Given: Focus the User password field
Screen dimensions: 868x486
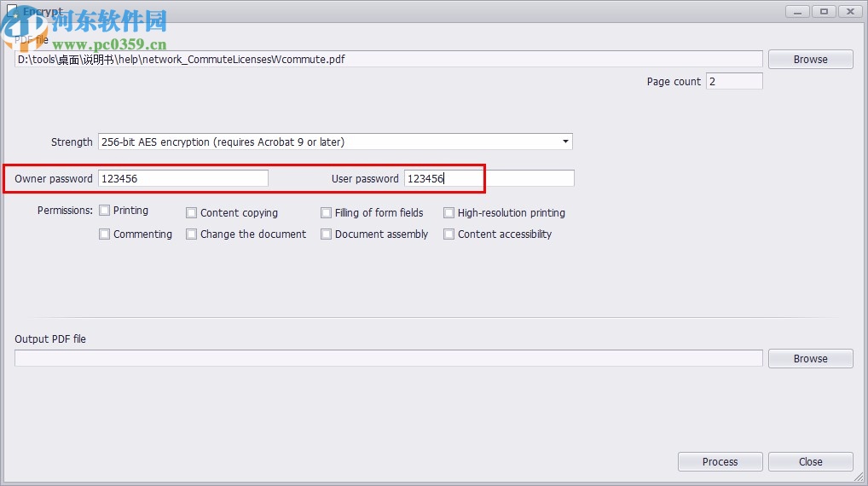Looking at the screenshot, I should (489, 178).
